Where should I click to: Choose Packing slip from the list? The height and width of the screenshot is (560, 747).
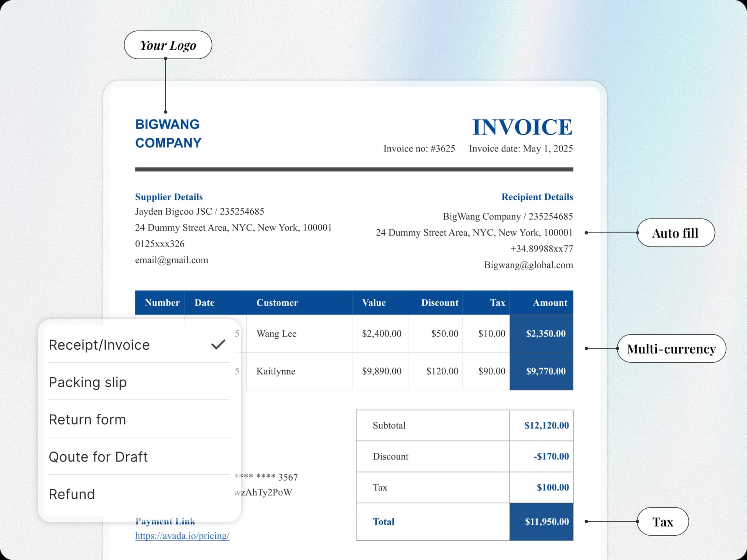(88, 382)
